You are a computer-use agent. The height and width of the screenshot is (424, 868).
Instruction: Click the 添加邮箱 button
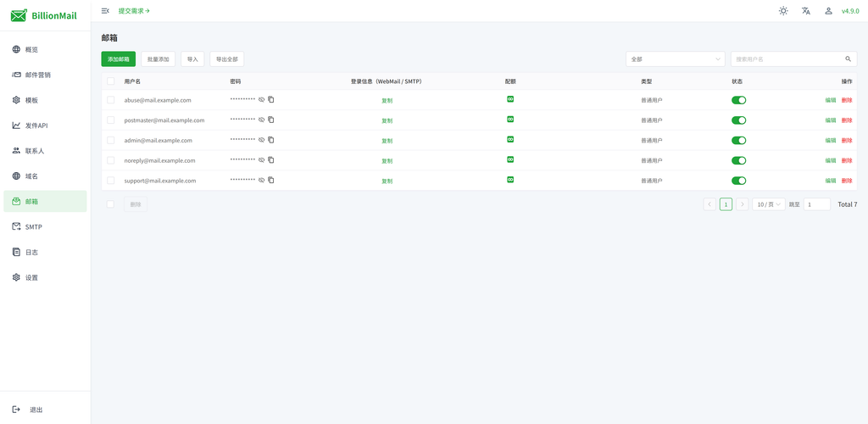point(119,59)
